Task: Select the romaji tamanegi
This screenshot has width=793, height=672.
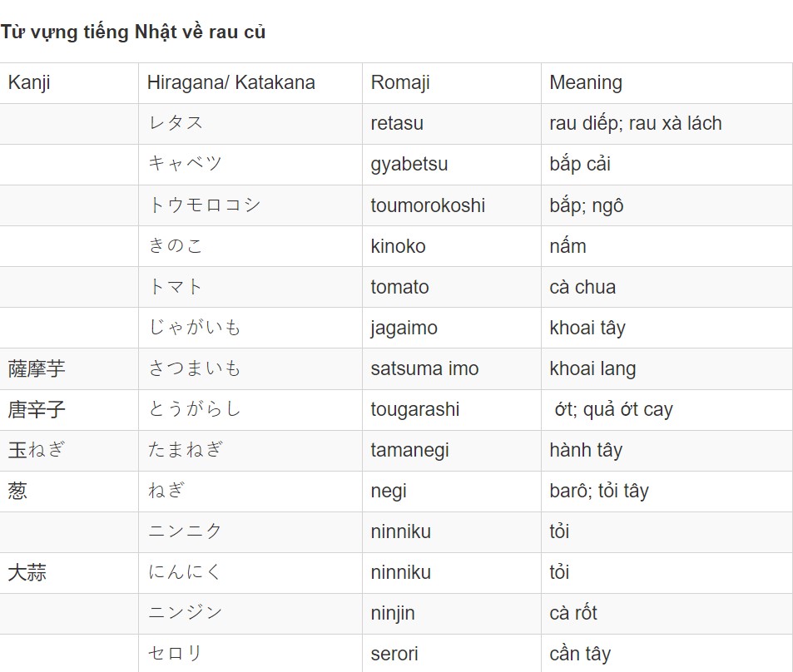Action: (x=409, y=451)
